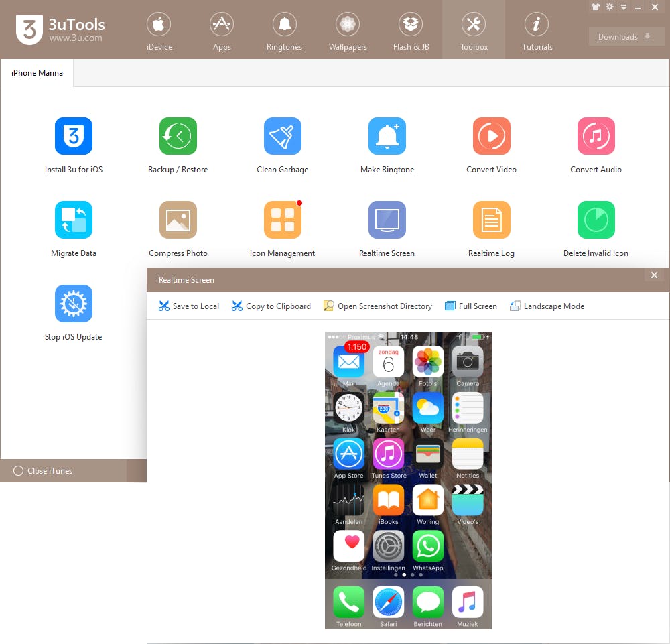Toggle Landscape Mode for the realtime screen
Viewport: 670px width, 644px height.
pyautogui.click(x=547, y=306)
